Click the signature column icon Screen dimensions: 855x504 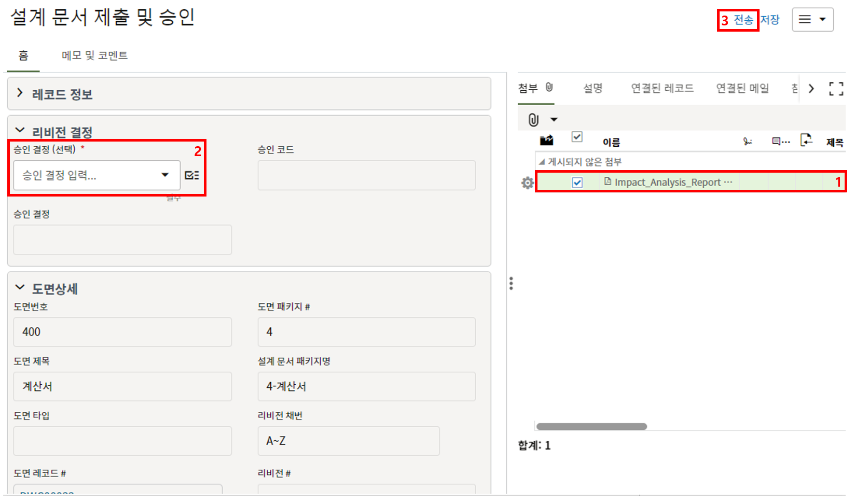click(x=747, y=141)
